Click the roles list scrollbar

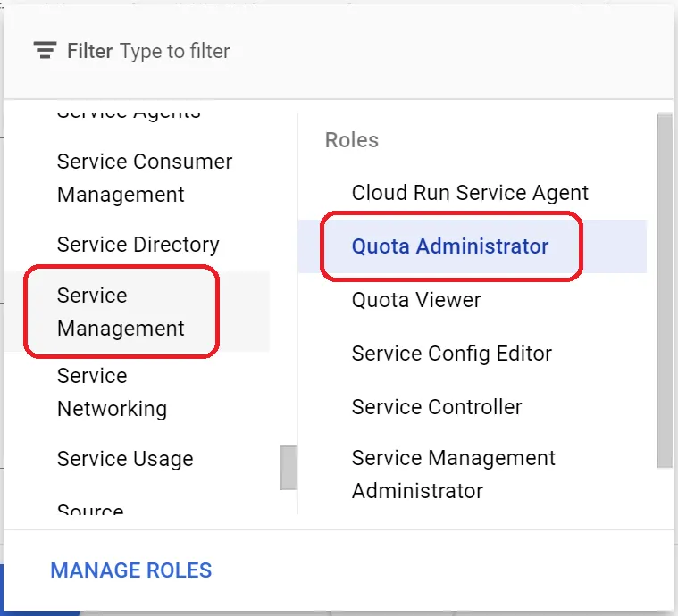click(x=664, y=290)
